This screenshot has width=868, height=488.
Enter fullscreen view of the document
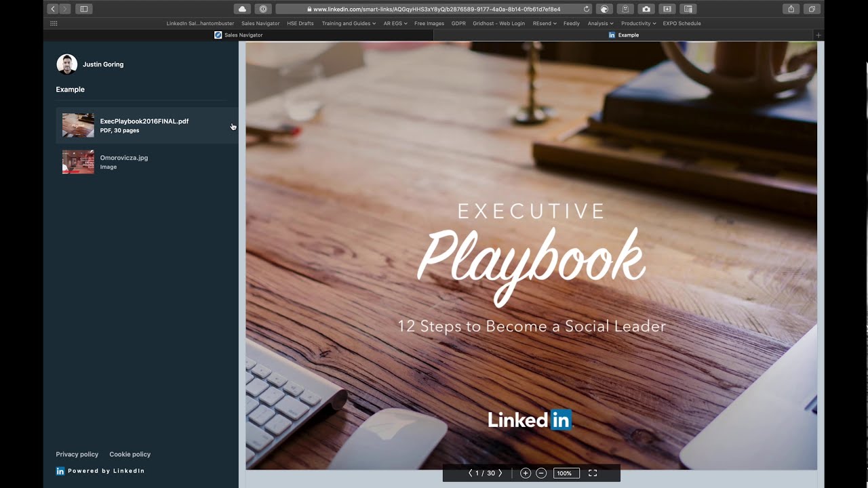pyautogui.click(x=593, y=473)
